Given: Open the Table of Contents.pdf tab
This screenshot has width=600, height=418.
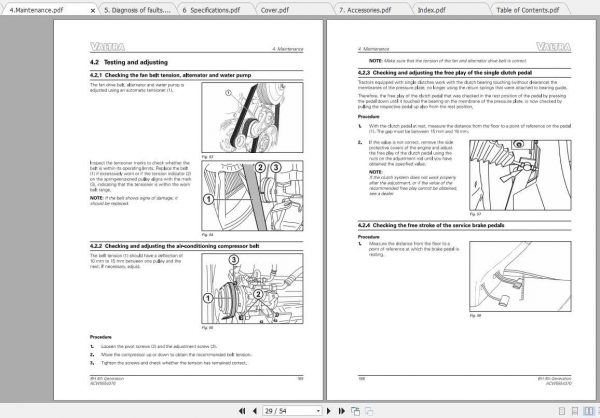Looking at the screenshot, I should [528, 10].
